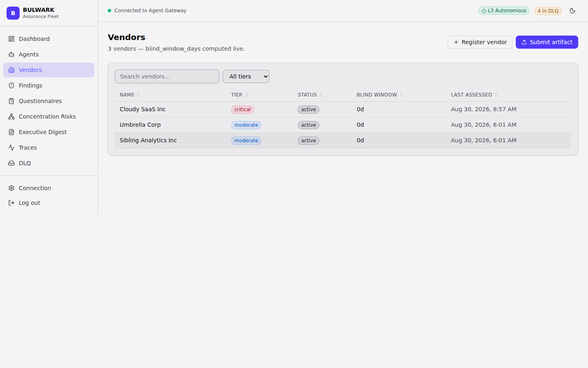Open the All tiers dropdown
This screenshot has height=368, width=588.
[246, 76]
